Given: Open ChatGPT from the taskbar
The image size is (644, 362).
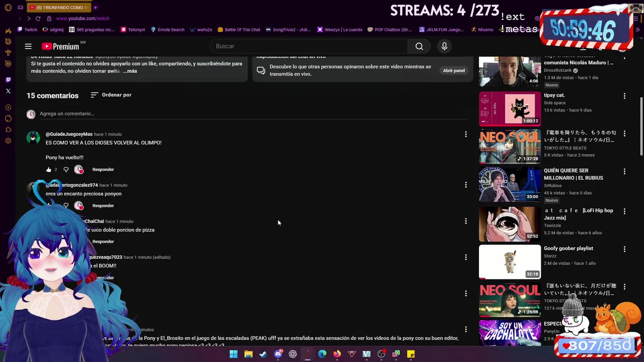Looking at the screenshot, I should pyautogui.click(x=292, y=354).
